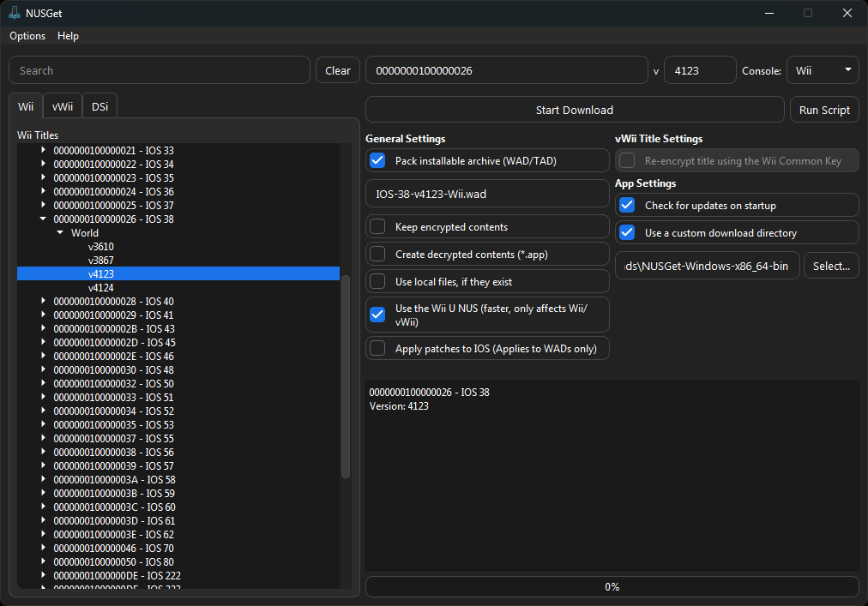Click the title list vertical scrollbar

pos(346,377)
